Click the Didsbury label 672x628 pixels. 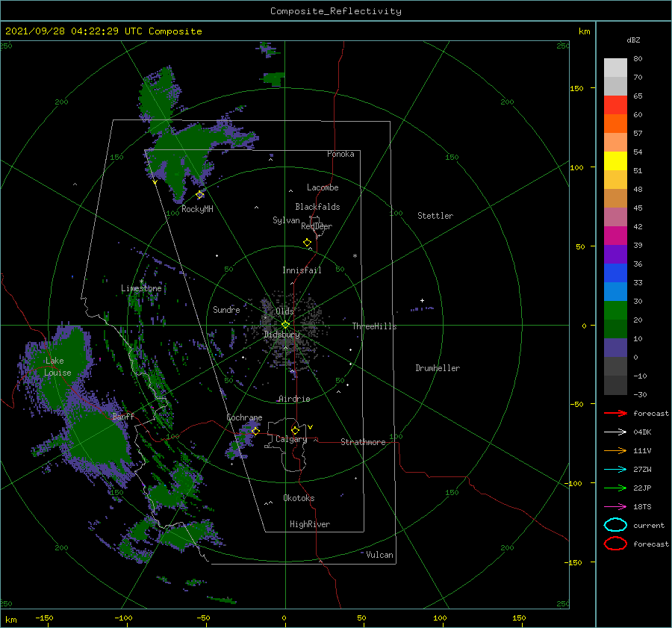pyautogui.click(x=281, y=335)
